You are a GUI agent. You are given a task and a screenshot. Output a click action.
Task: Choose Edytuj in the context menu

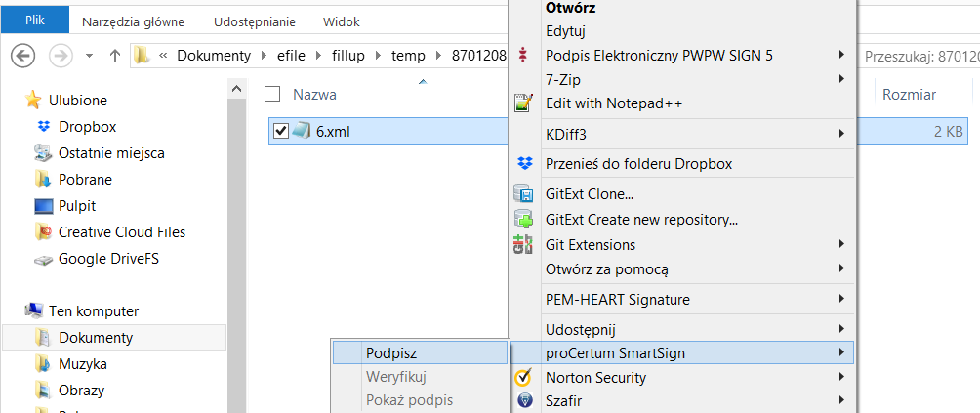[x=565, y=31]
